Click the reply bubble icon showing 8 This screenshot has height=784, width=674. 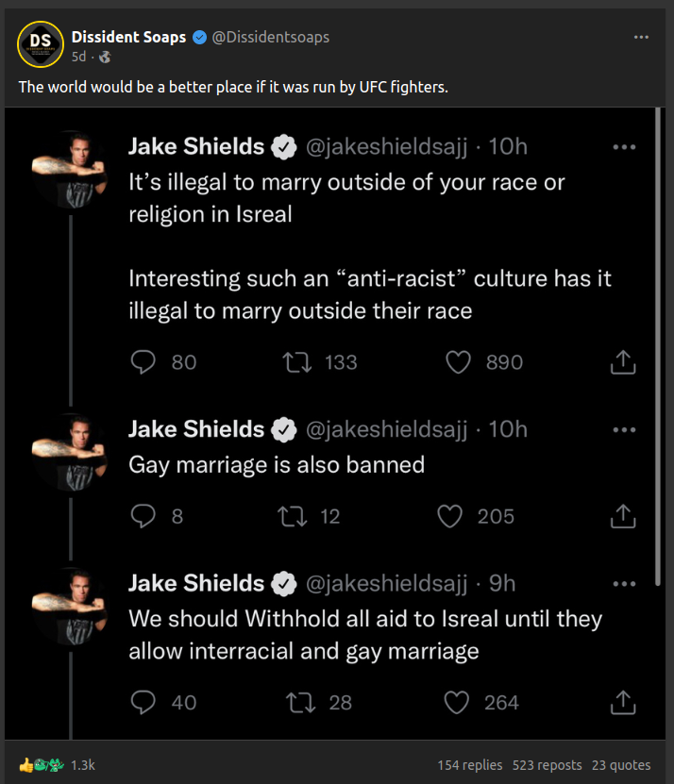pos(143,516)
